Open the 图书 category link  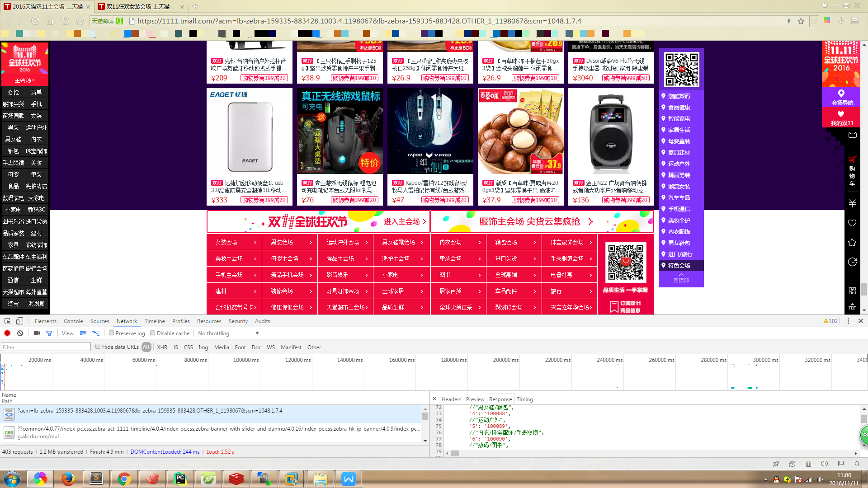tap(445, 275)
